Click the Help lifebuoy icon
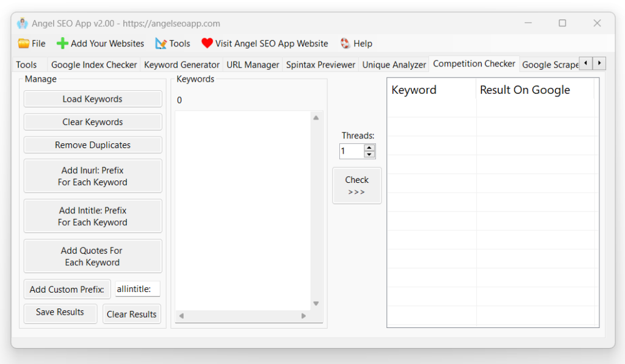The width and height of the screenshot is (625, 364). coord(345,43)
